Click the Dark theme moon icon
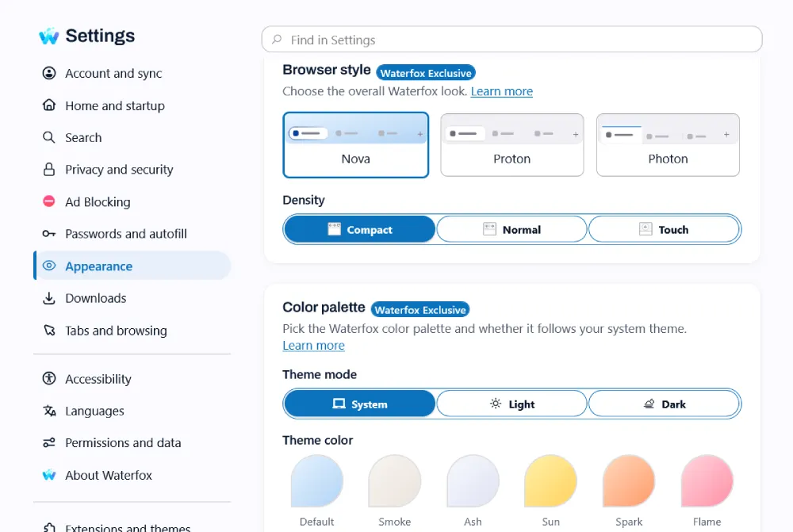793x532 pixels. pyautogui.click(x=649, y=404)
